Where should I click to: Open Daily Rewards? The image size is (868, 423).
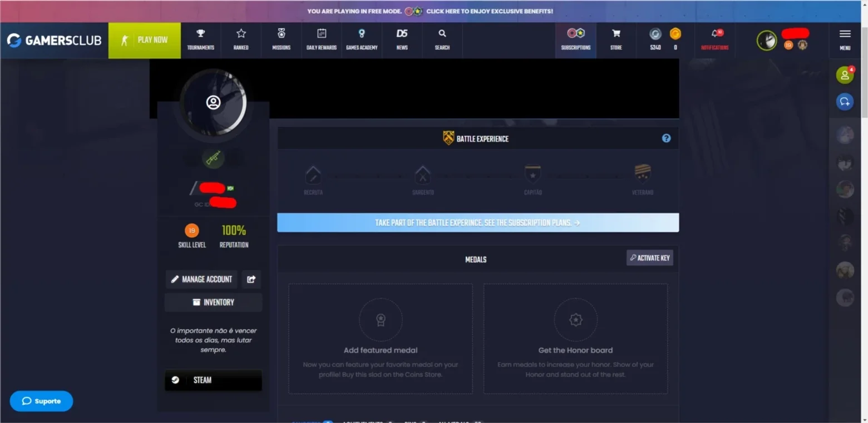322,41
